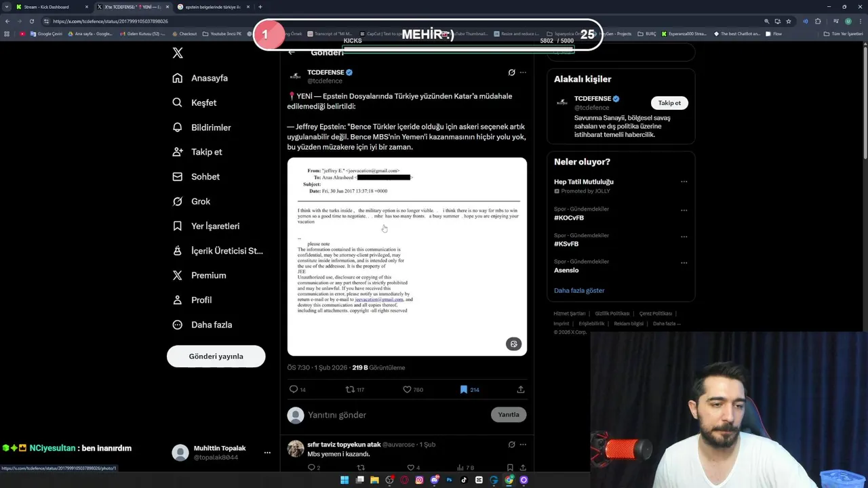Screen dimensions: 868x488
Task: Open Windows Start menu
Action: tap(344, 480)
